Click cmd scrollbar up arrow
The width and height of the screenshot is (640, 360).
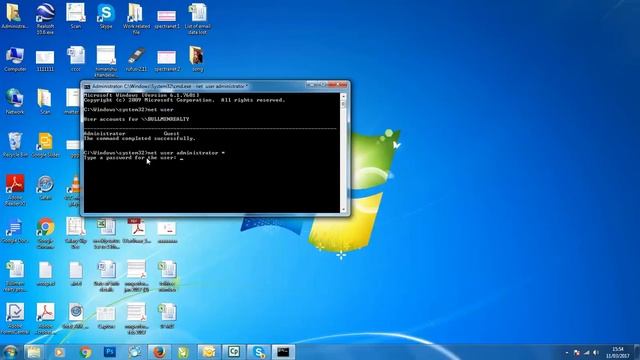[x=343, y=97]
